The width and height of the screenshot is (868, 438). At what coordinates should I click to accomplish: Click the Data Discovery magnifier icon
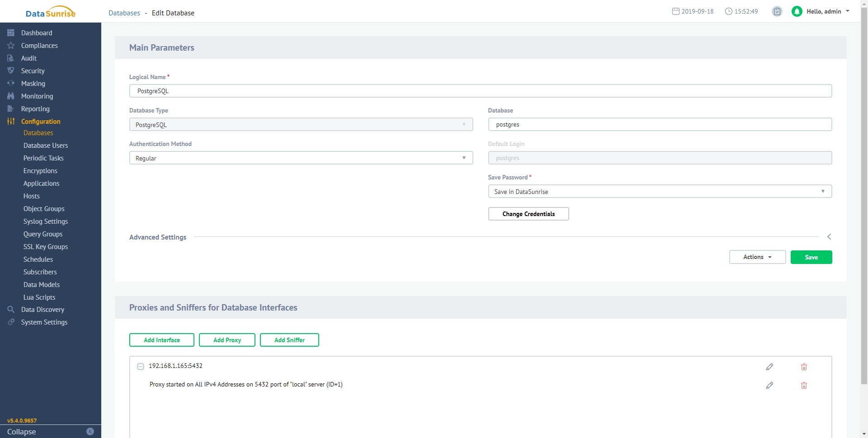11,309
